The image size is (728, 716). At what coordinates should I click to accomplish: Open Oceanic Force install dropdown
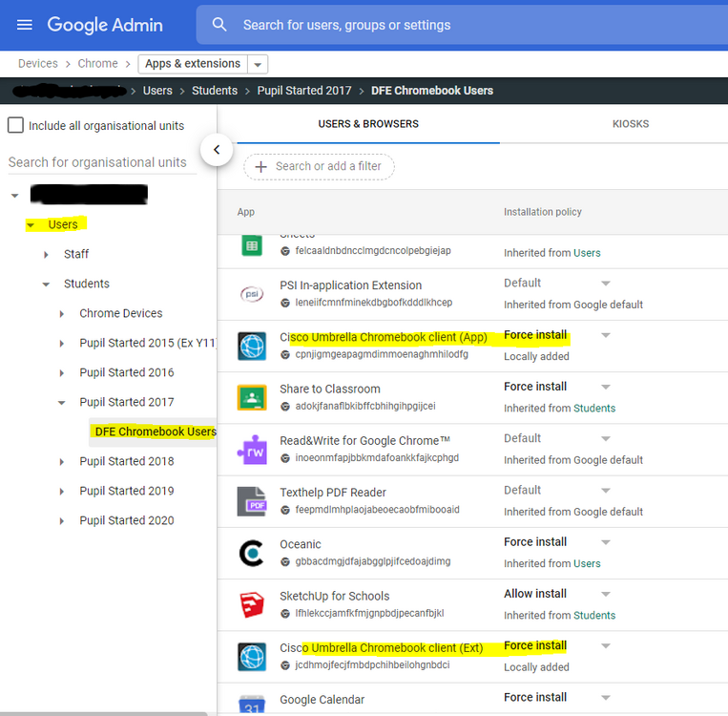tap(606, 541)
